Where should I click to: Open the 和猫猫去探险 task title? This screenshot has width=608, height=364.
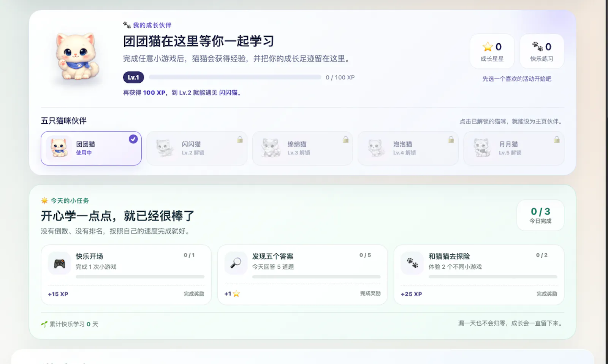(449, 256)
